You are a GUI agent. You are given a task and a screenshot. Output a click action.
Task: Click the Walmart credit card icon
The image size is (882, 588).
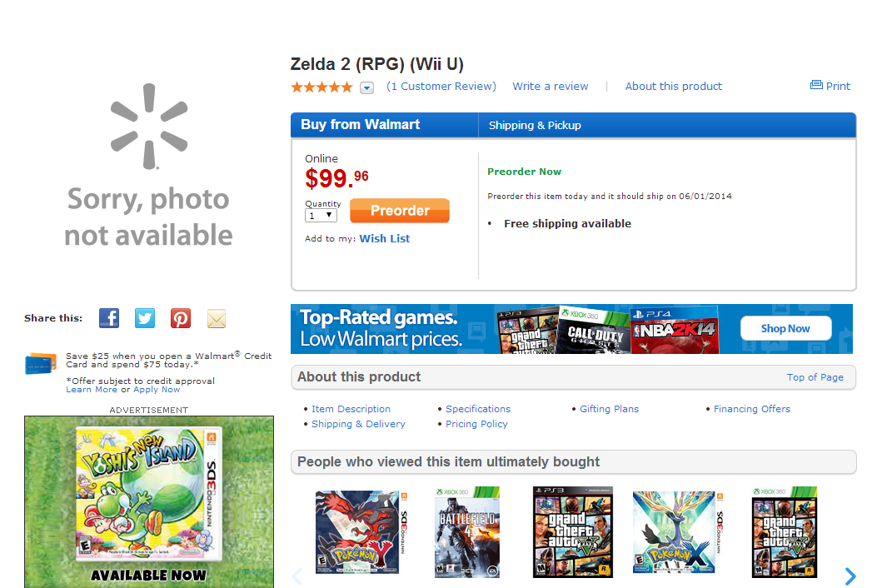pos(41,364)
